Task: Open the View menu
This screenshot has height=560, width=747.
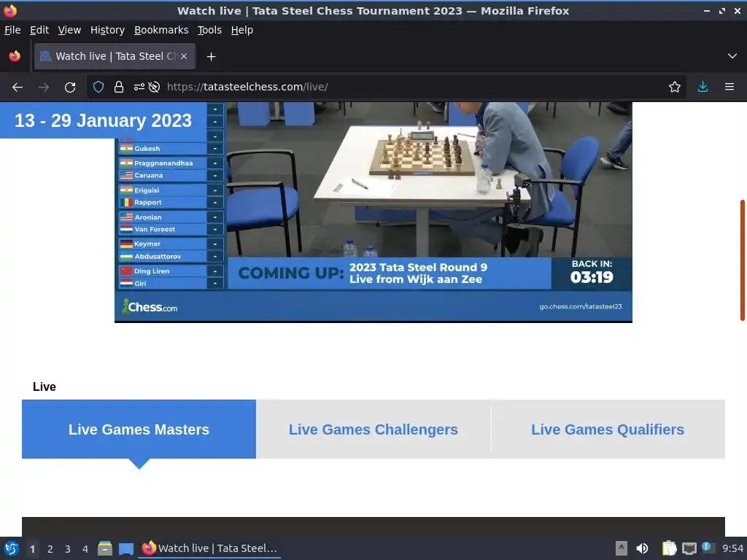Action: pyautogui.click(x=69, y=30)
